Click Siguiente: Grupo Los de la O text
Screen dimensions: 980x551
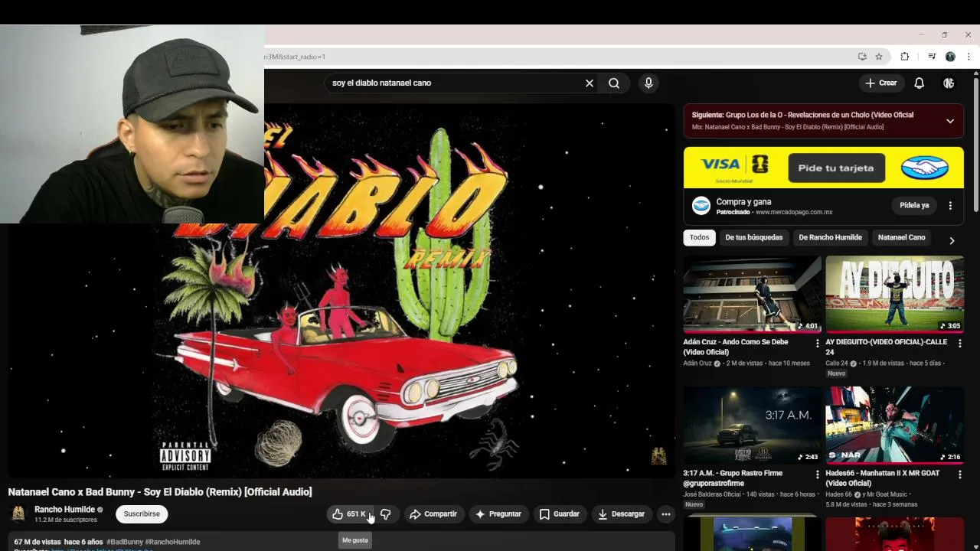(802, 115)
